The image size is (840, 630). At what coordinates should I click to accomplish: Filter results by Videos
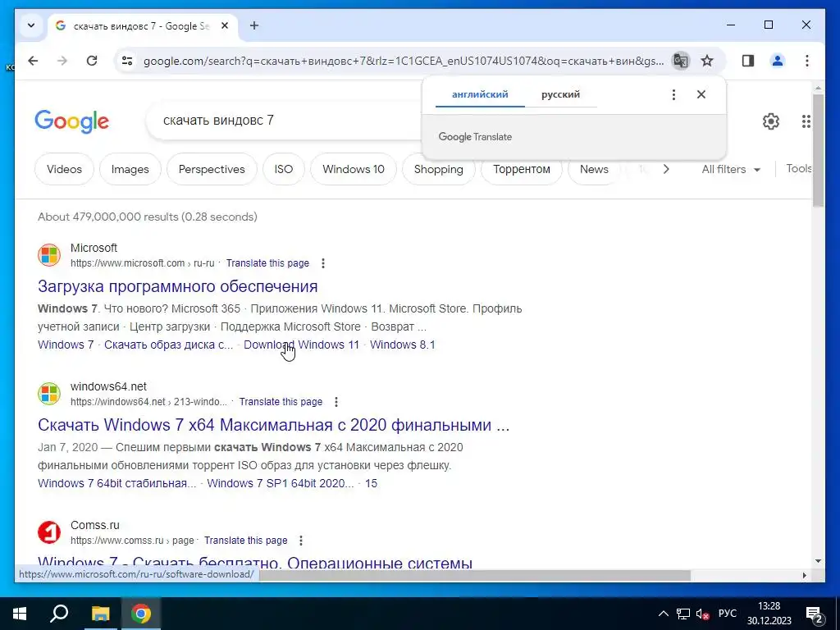pyautogui.click(x=64, y=169)
